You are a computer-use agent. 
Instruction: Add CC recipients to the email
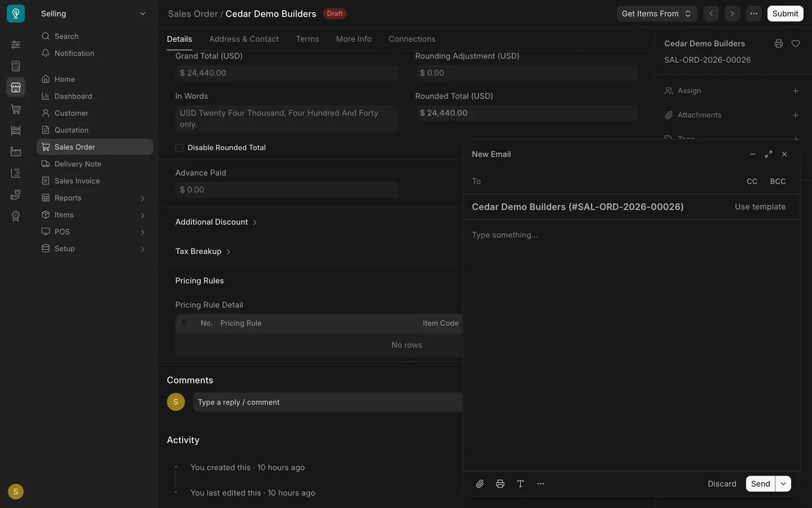pyautogui.click(x=752, y=182)
